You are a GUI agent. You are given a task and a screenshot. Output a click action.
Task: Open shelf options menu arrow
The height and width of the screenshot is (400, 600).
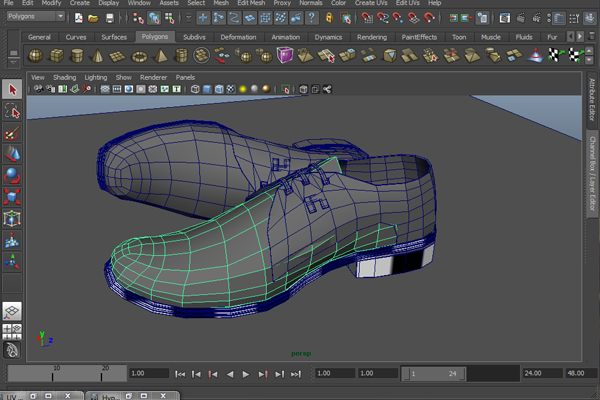(13, 62)
